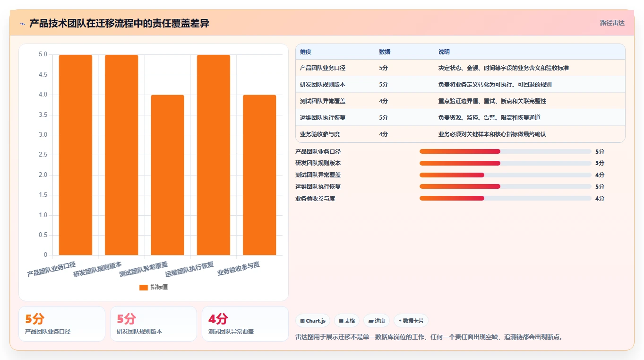Click the 5分 value after 产品团队业务口径 progress bar
Image resolution: width=644 pixels, height=360 pixels.
[x=600, y=151]
